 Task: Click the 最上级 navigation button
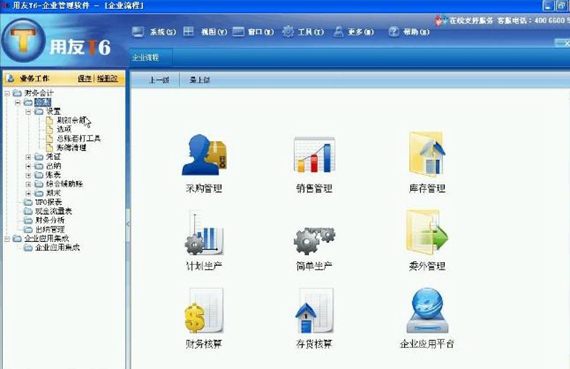pyautogui.click(x=200, y=80)
